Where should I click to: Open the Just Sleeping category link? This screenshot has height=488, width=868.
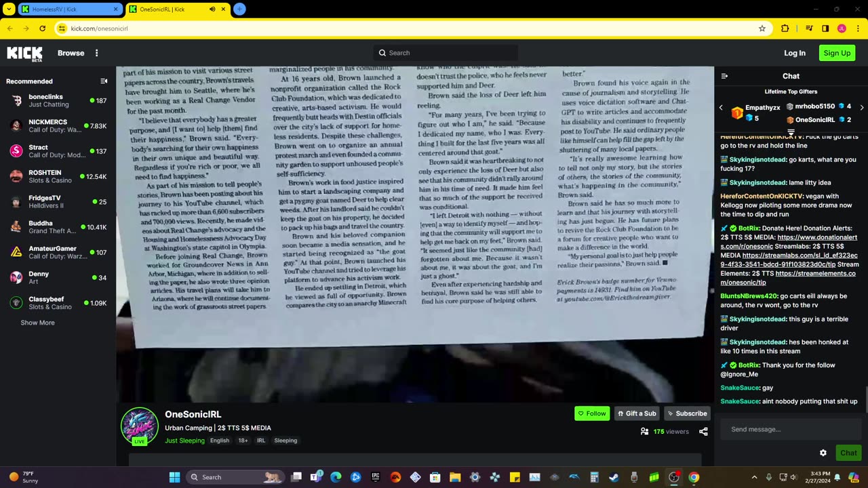[x=184, y=441]
